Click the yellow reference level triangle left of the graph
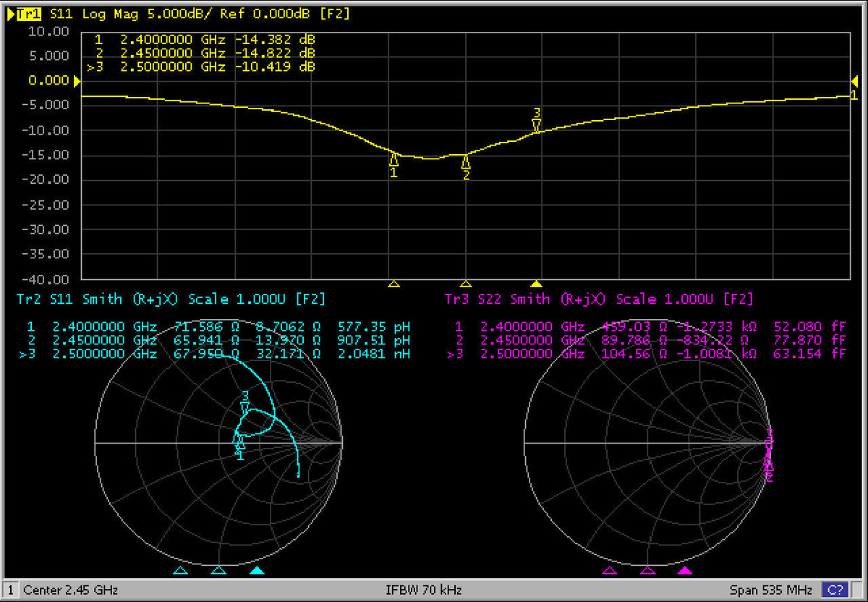868x602 pixels. tap(77, 80)
